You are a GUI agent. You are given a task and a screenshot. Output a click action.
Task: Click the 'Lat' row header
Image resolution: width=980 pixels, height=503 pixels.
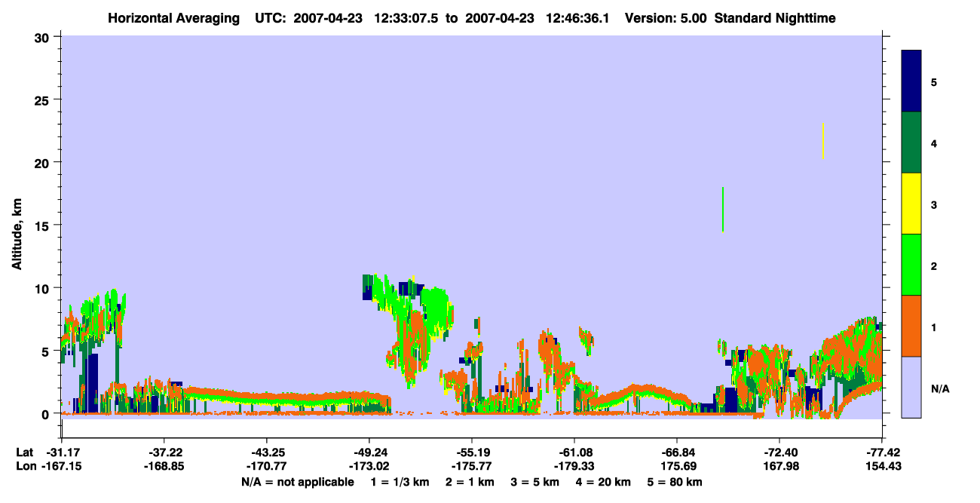24,452
